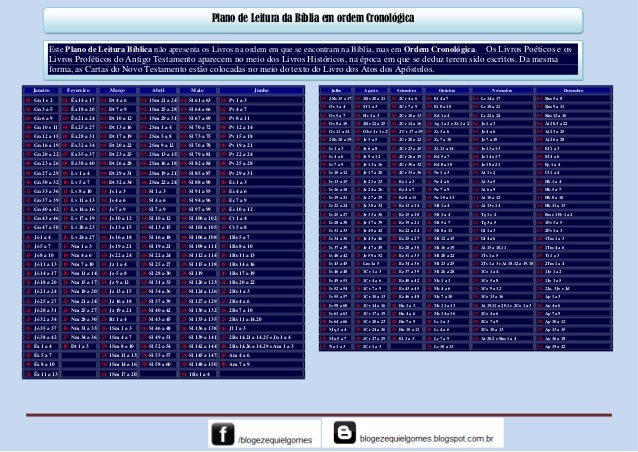Select the cell Pv 1 a 3
This screenshot has width=638, height=452.
coord(262,100)
